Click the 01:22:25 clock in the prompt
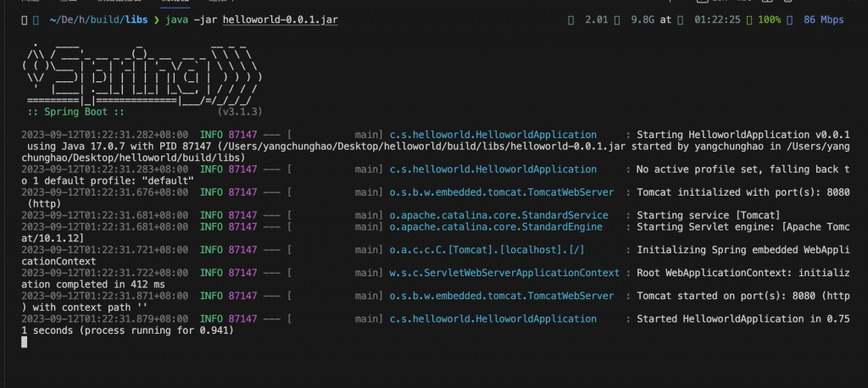 pyautogui.click(x=717, y=20)
